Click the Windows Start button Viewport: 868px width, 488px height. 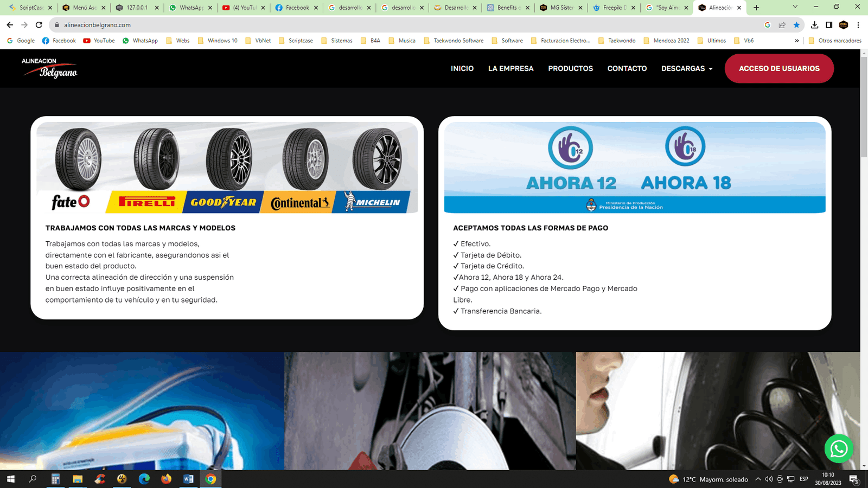(x=10, y=479)
